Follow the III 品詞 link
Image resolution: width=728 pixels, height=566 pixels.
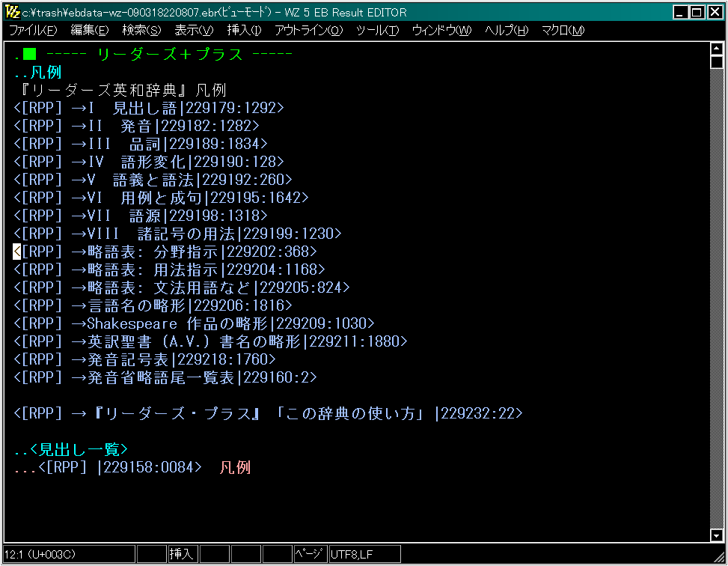click(140, 144)
